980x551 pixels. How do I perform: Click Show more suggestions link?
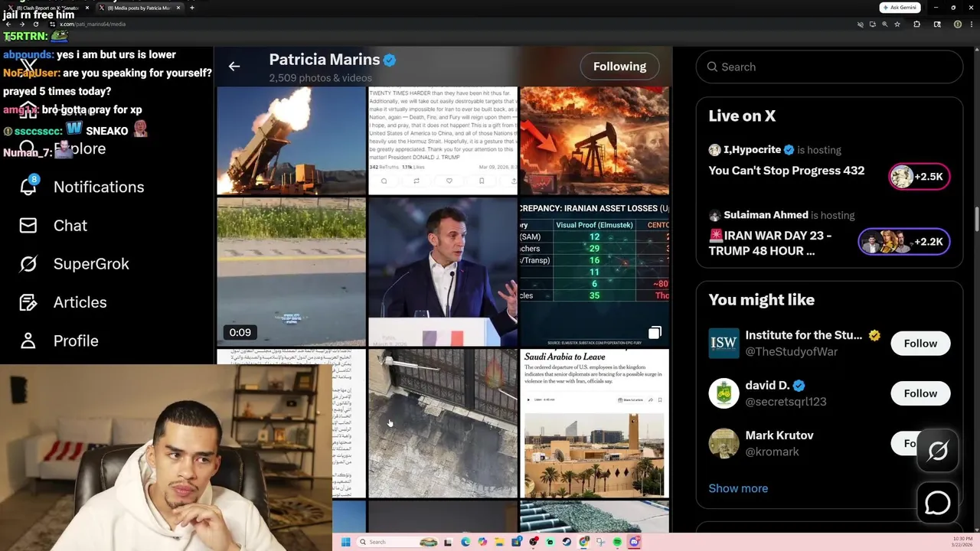(x=738, y=488)
